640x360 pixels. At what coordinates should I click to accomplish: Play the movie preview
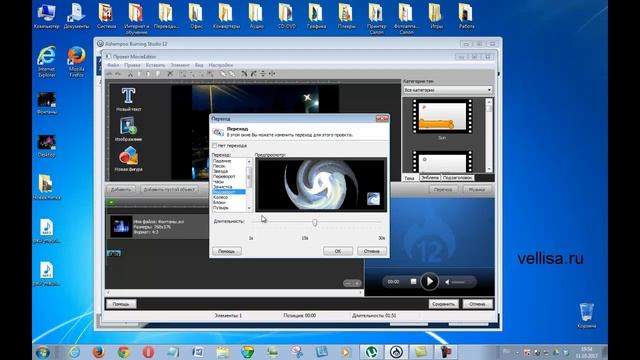tap(429, 281)
